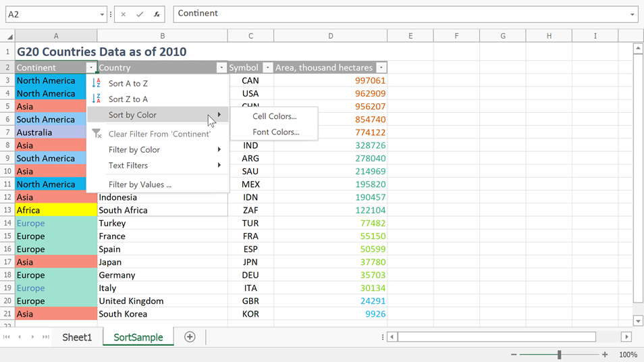
Task: Select the area value 997061
Action: [x=331, y=80]
